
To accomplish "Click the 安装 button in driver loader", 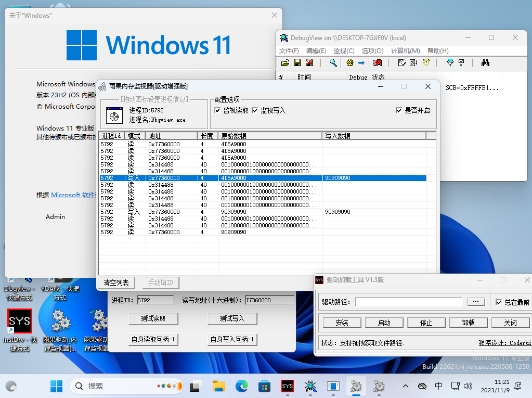I will coord(342,323).
